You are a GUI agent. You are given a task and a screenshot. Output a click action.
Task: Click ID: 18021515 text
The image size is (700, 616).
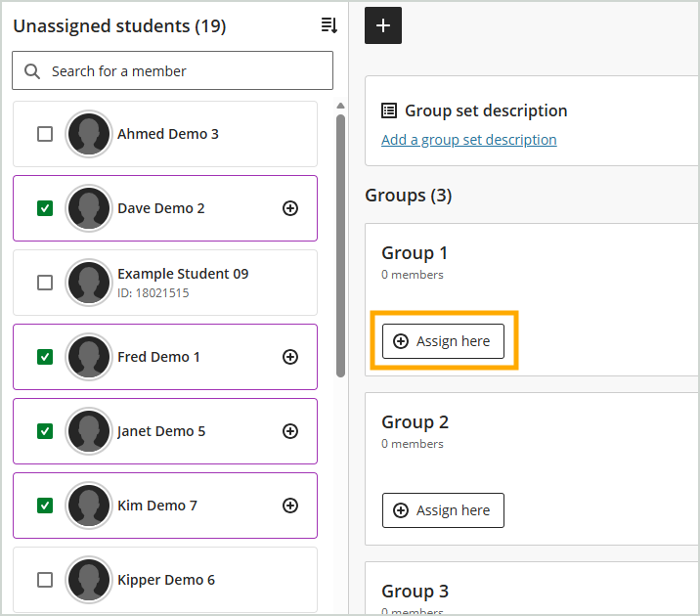pyautogui.click(x=153, y=292)
